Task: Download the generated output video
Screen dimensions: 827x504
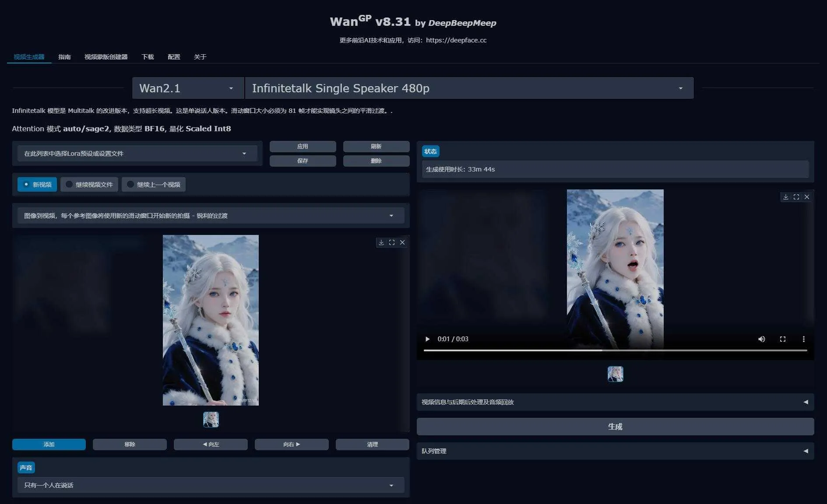Action: click(786, 197)
